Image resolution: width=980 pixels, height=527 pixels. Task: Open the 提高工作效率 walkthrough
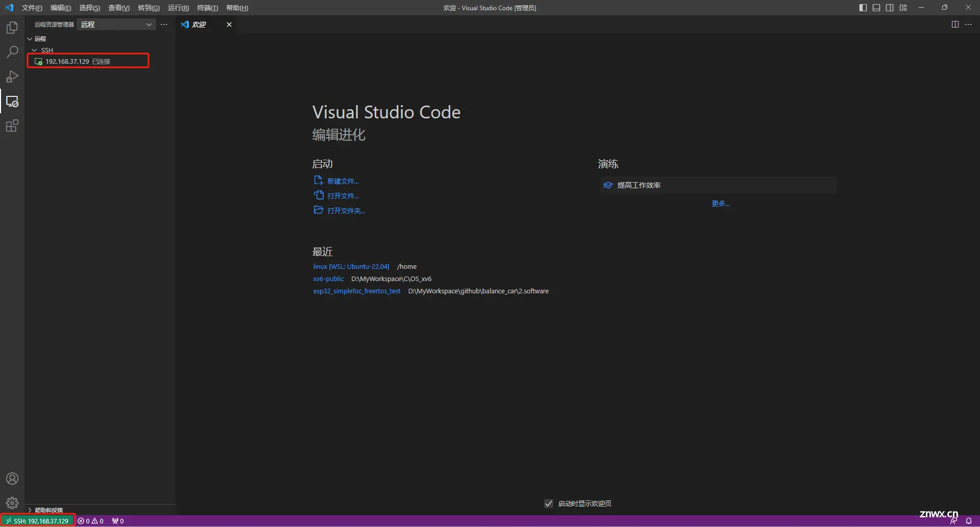719,185
